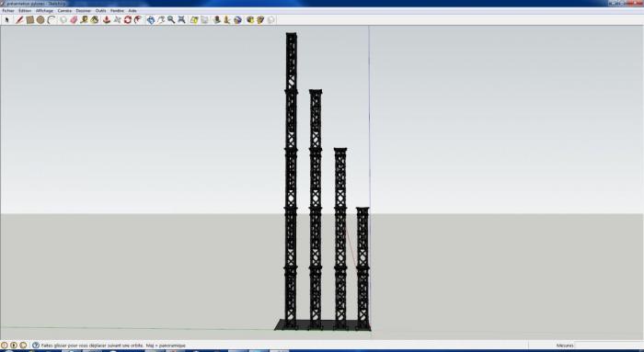Choose the red Rotate tool

(127, 19)
